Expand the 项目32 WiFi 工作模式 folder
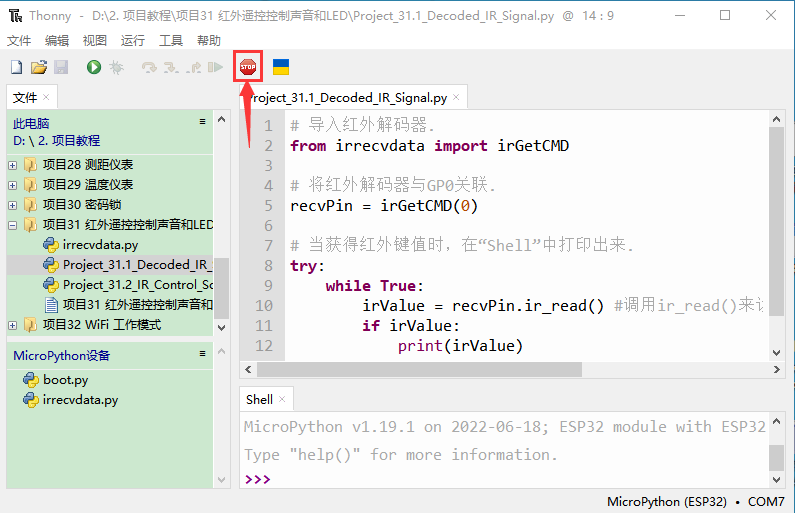This screenshot has width=795, height=513. [13, 325]
